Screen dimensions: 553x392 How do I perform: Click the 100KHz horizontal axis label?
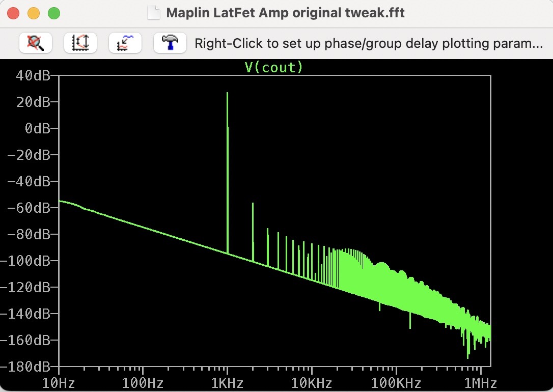[x=396, y=383]
